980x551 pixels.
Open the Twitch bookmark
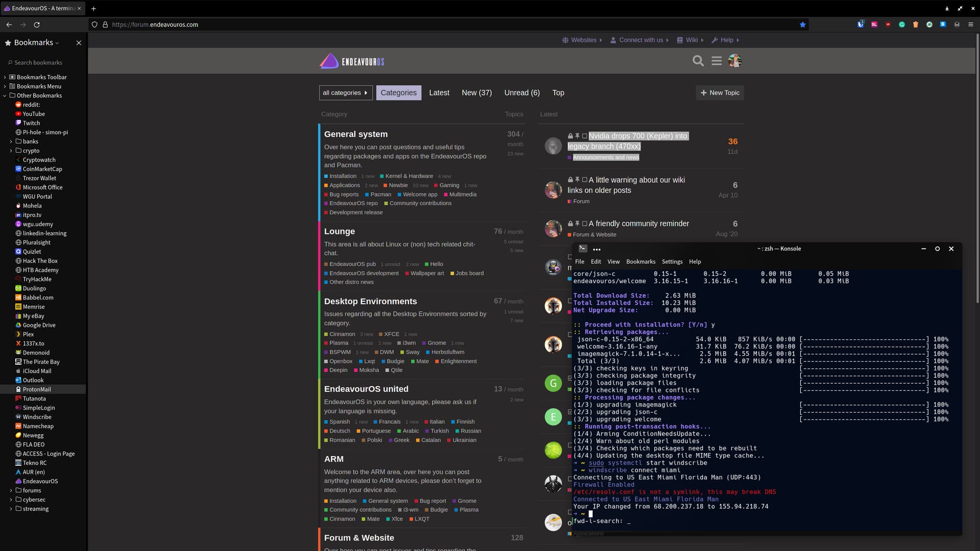coord(31,123)
